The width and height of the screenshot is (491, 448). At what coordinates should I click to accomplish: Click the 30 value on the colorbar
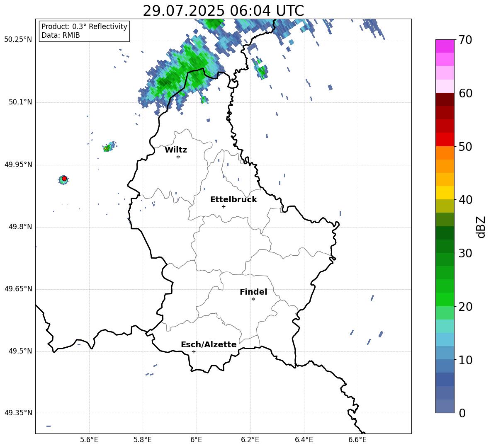point(465,253)
